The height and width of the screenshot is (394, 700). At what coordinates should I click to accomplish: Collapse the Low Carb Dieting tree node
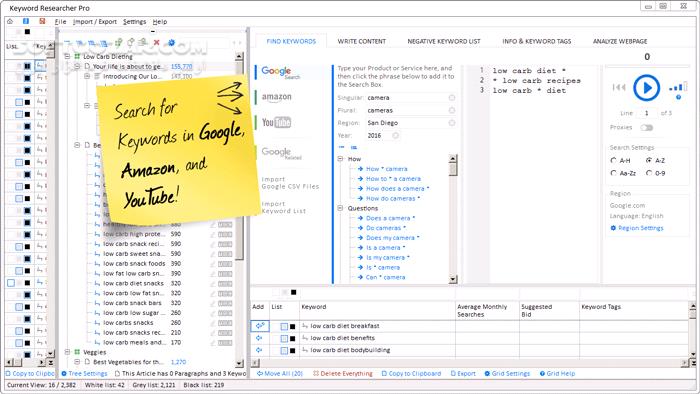(x=67, y=57)
